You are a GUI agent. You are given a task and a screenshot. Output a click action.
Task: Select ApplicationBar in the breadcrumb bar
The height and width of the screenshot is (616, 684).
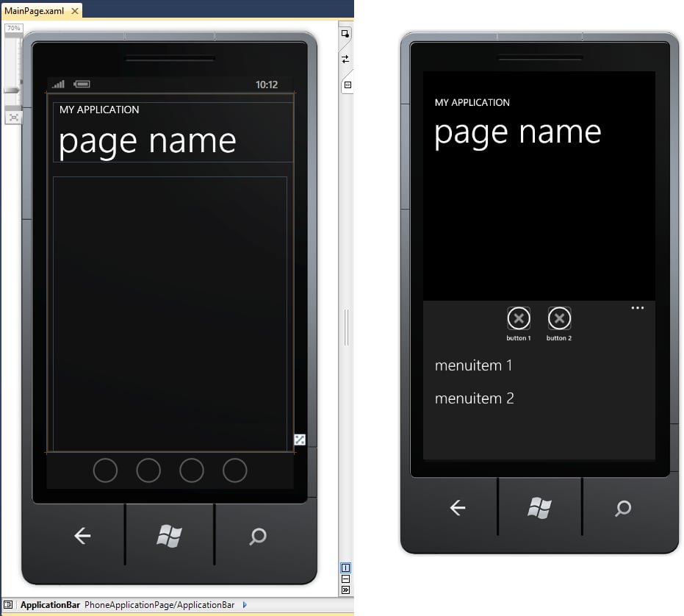pyautogui.click(x=50, y=605)
